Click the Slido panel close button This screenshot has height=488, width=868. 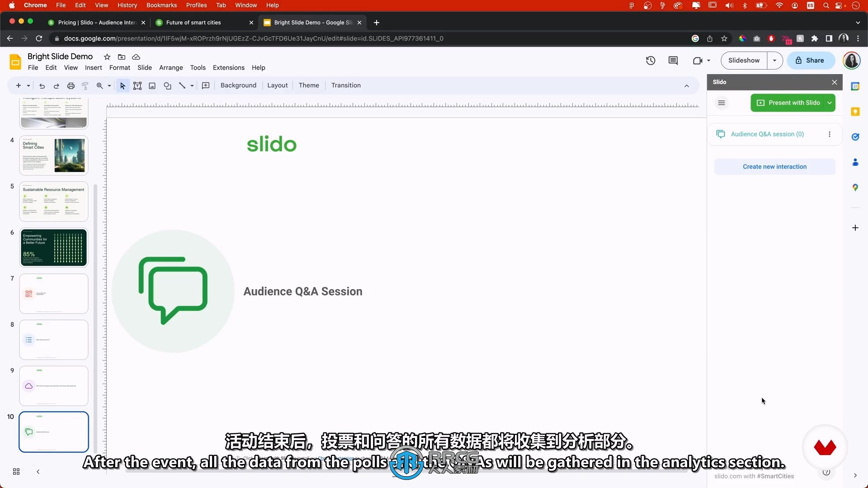pos(834,82)
